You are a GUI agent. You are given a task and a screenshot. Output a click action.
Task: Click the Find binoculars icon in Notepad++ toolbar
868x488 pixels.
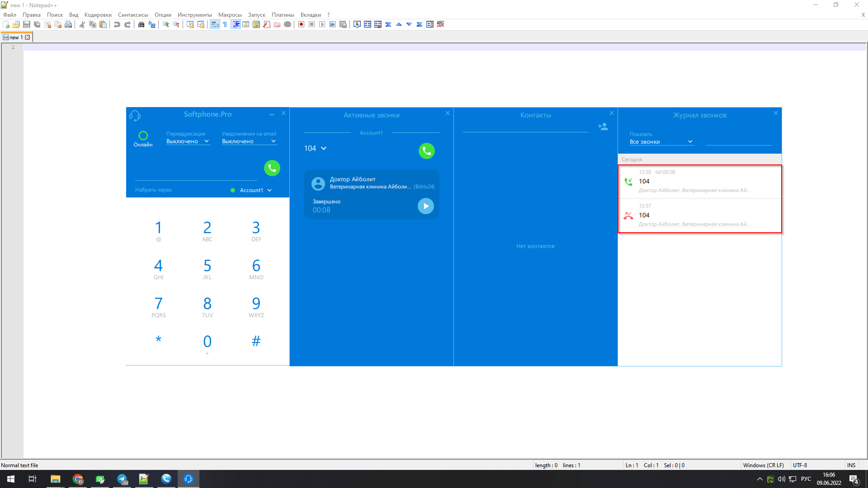(141, 24)
